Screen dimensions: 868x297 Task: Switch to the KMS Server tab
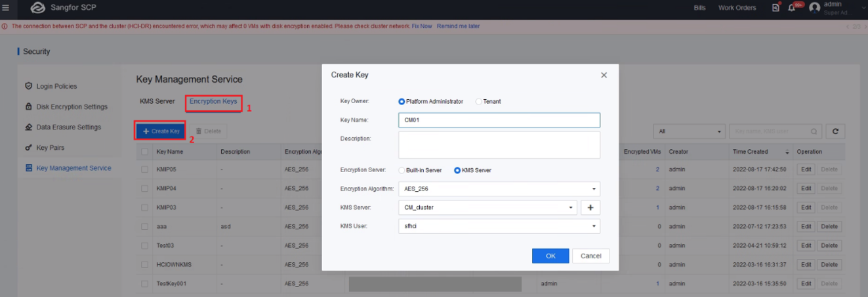(x=157, y=101)
